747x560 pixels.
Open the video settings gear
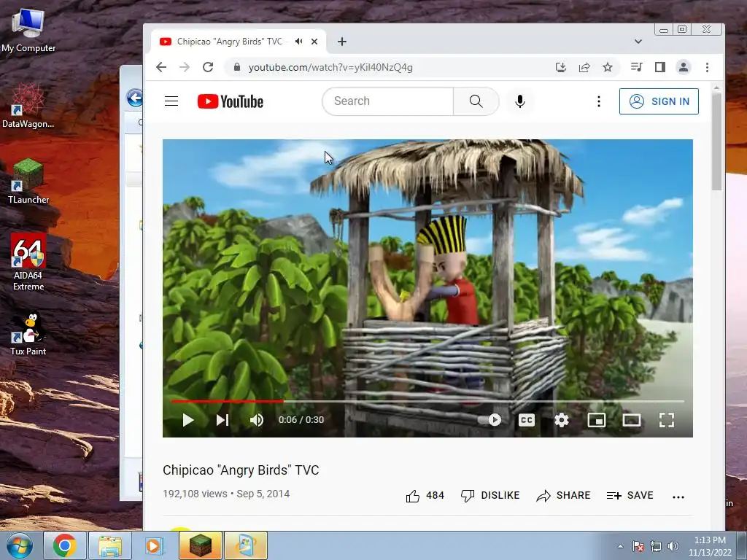pyautogui.click(x=562, y=419)
